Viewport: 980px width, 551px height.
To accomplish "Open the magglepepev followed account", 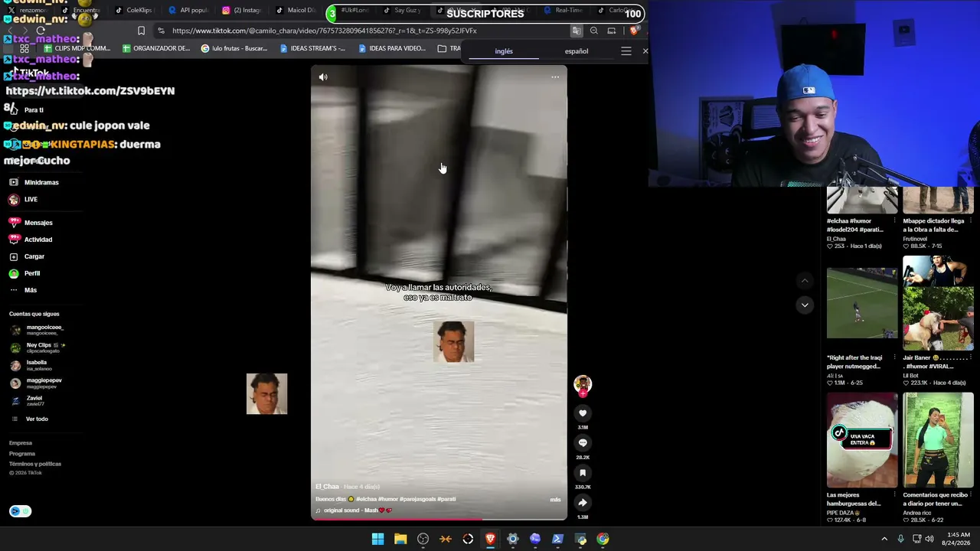I will (36, 383).
